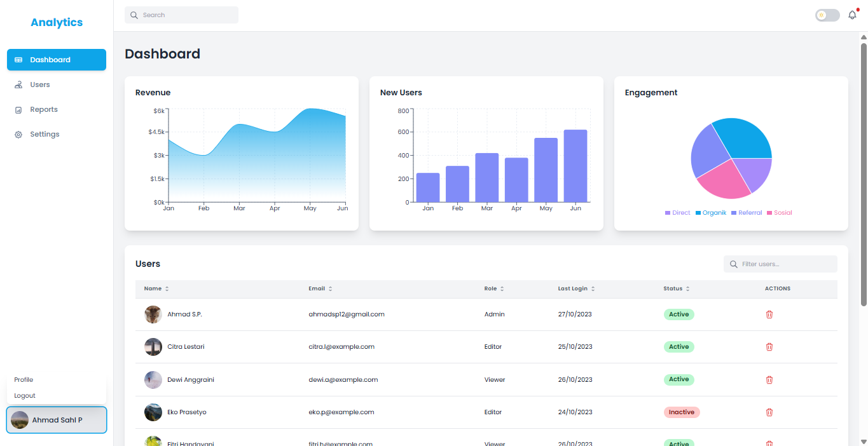
Task: Click the Reports icon in sidebar
Action: tap(18, 110)
